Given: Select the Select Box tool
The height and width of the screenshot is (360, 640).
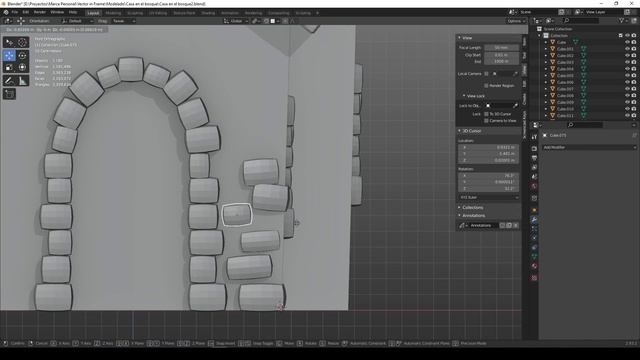Looking at the screenshot, I should (x=9, y=42).
